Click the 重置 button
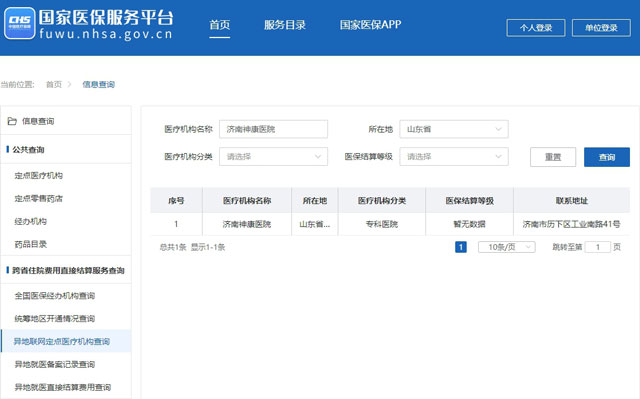The image size is (640, 399). coord(553,157)
